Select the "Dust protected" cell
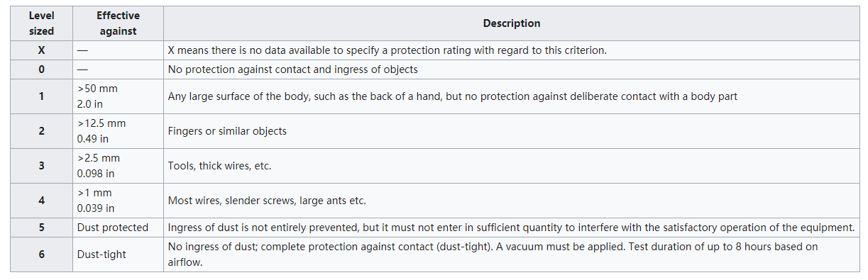Screen dimensions: 868x280 (x=118, y=228)
